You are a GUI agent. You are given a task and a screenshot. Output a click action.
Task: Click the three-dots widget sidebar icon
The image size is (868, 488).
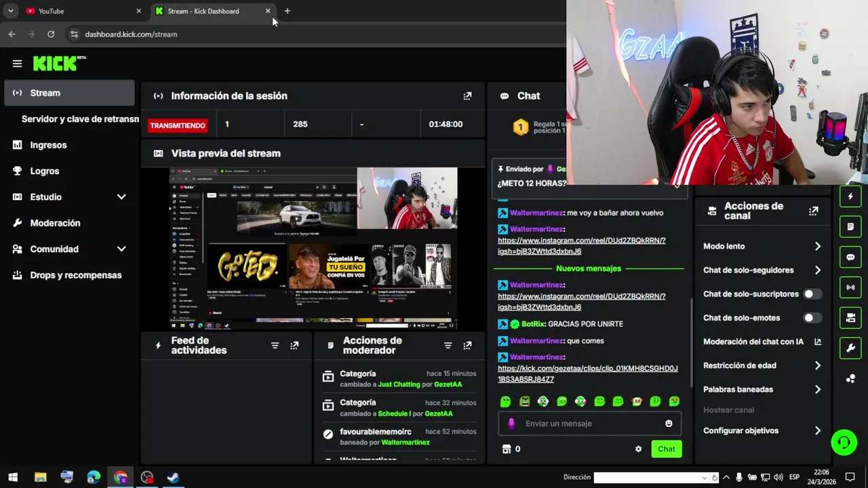(x=850, y=379)
